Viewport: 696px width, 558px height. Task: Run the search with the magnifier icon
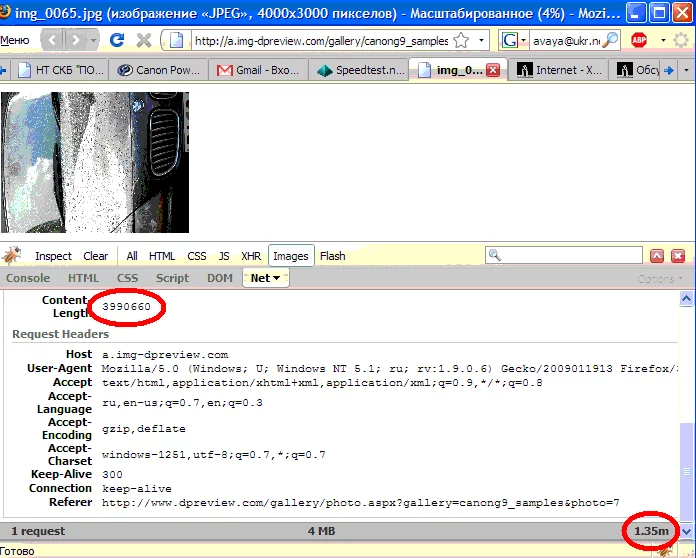(610, 40)
